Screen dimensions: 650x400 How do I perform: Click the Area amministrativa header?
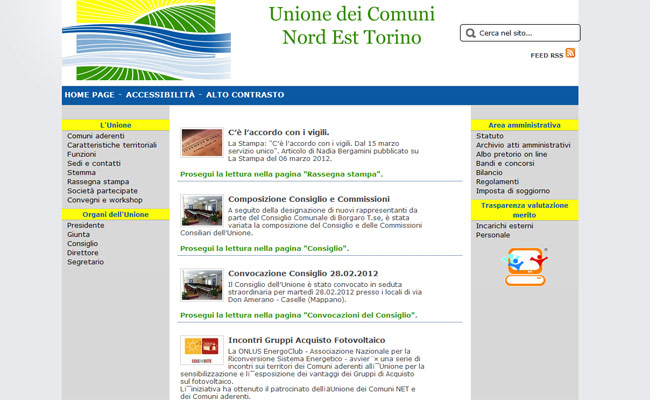click(x=524, y=125)
